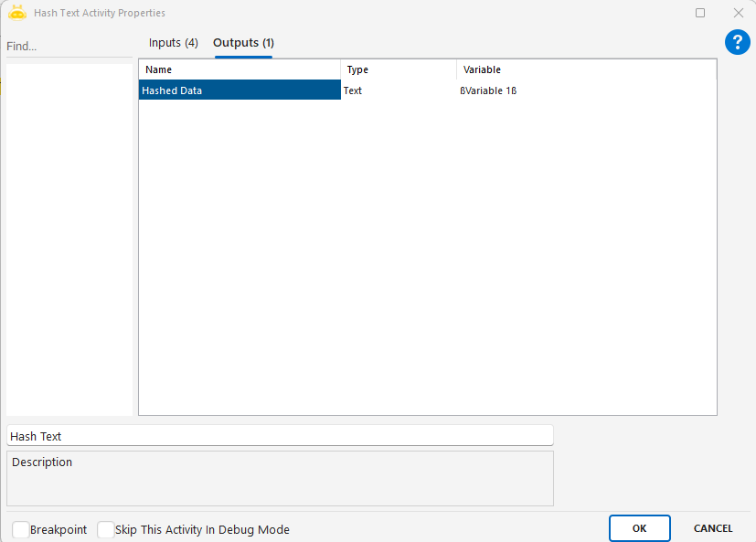
Task: Focus the Find... search field
Action: [68, 46]
